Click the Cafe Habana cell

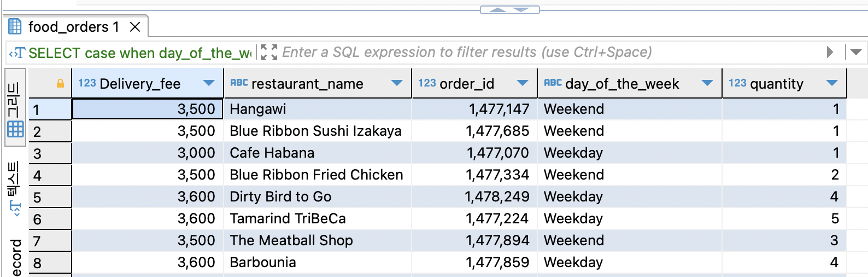click(x=318, y=153)
